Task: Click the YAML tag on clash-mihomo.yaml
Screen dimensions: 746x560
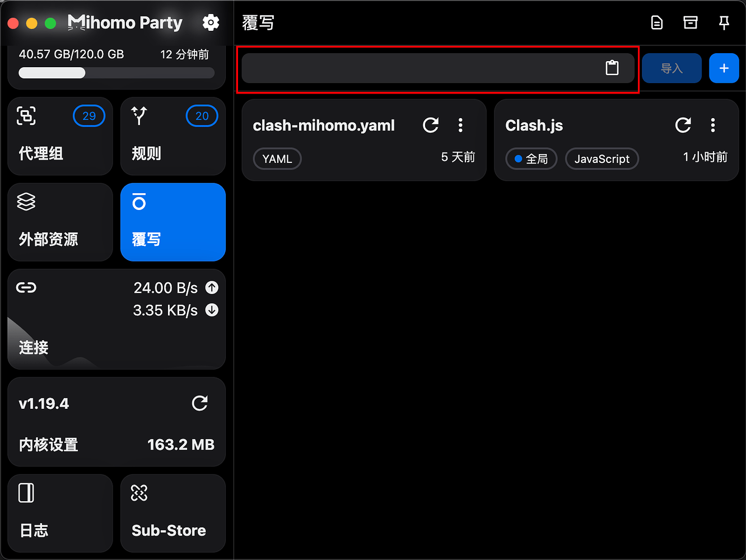Action: pyautogui.click(x=277, y=159)
